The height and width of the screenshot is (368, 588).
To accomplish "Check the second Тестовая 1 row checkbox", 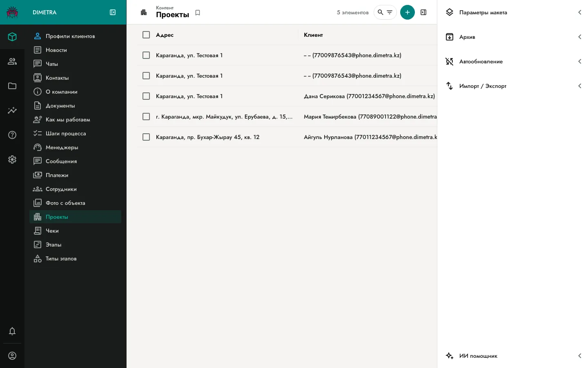I will [x=146, y=76].
